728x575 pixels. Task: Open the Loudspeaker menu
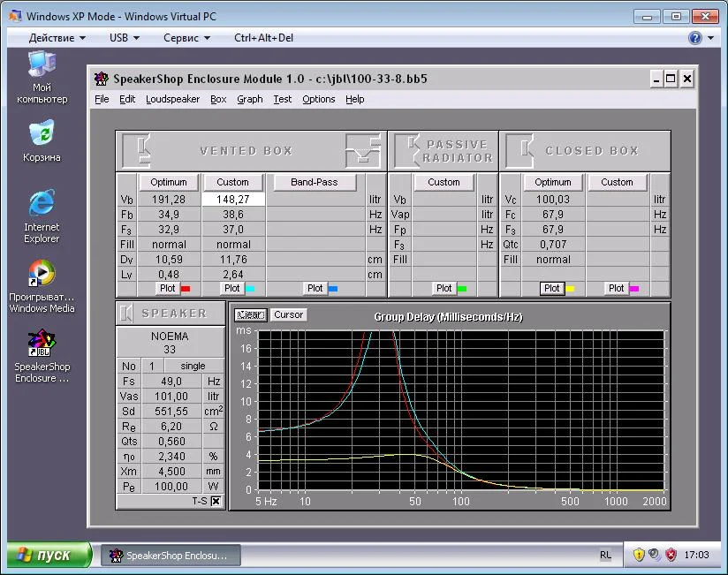(x=172, y=99)
